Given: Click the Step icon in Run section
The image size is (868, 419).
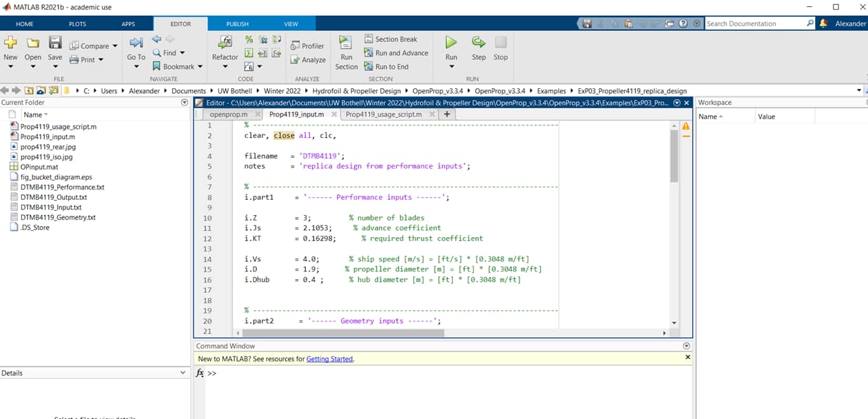Looking at the screenshot, I should coord(478,43).
